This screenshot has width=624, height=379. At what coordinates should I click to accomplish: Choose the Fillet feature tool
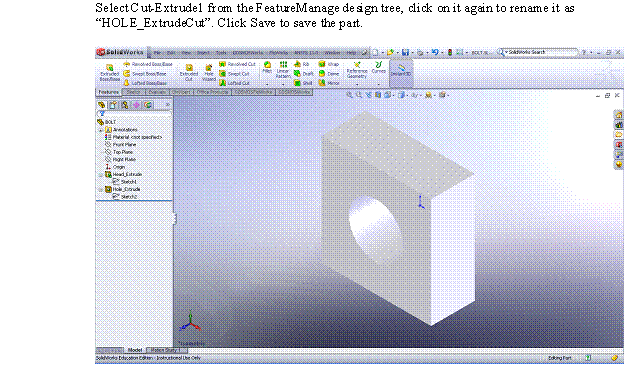click(x=267, y=67)
